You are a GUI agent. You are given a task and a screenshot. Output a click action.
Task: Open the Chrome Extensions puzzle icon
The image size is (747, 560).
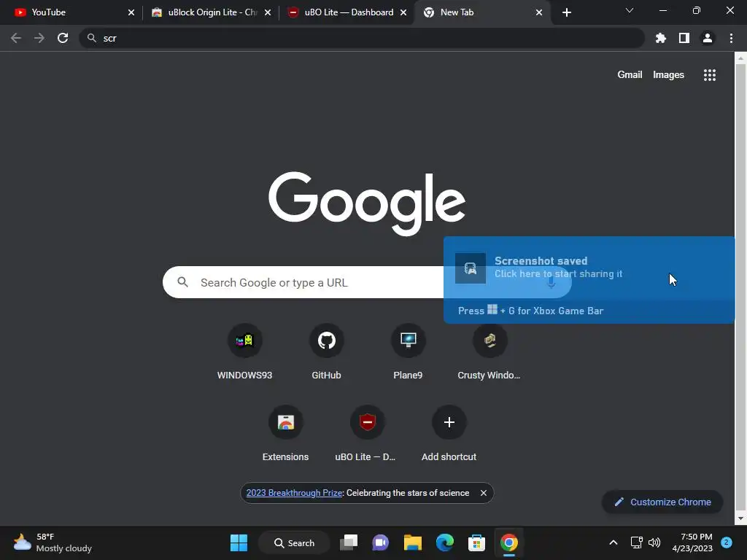pos(660,38)
